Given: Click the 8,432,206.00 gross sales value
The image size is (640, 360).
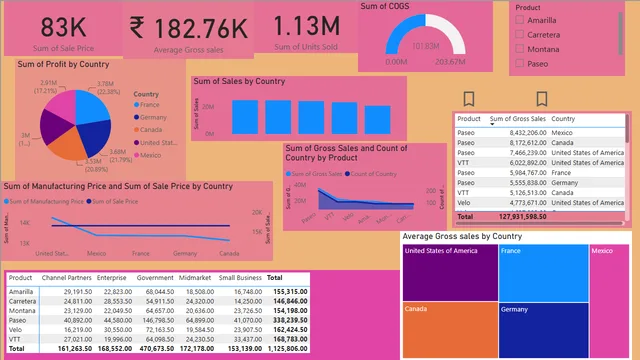Looking at the screenshot, I should pyautogui.click(x=528, y=133).
